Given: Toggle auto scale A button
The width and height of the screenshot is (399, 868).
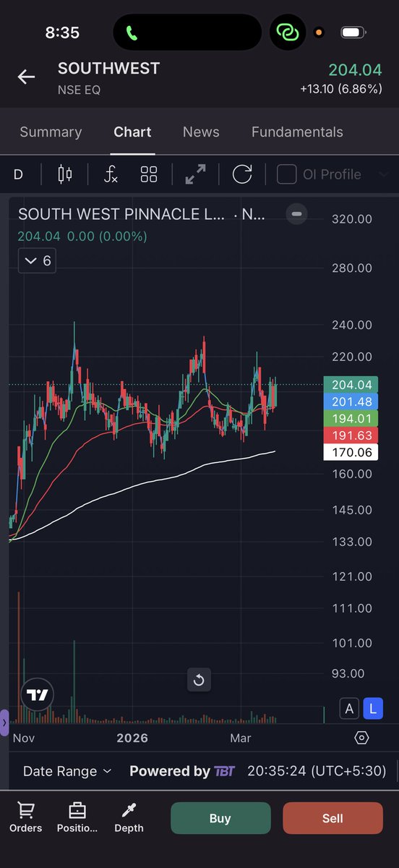Looking at the screenshot, I should point(350,709).
